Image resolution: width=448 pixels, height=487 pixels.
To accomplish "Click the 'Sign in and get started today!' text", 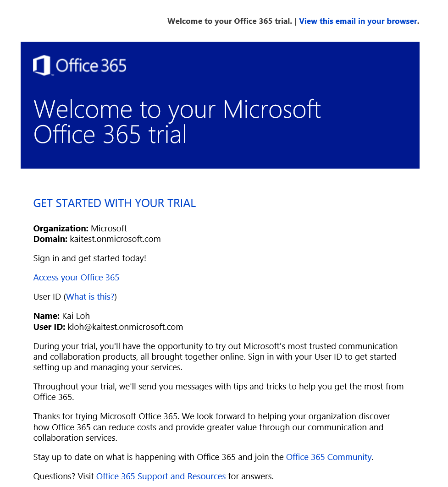I will click(89, 258).
